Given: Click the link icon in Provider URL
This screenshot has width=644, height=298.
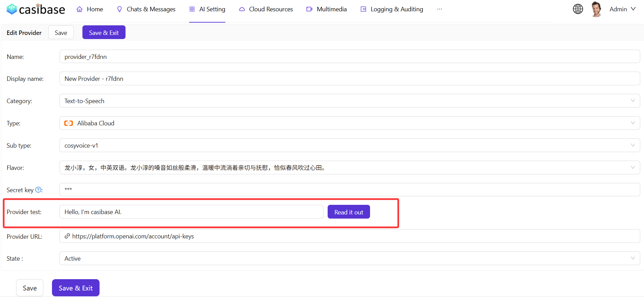Looking at the screenshot, I should coord(67,236).
